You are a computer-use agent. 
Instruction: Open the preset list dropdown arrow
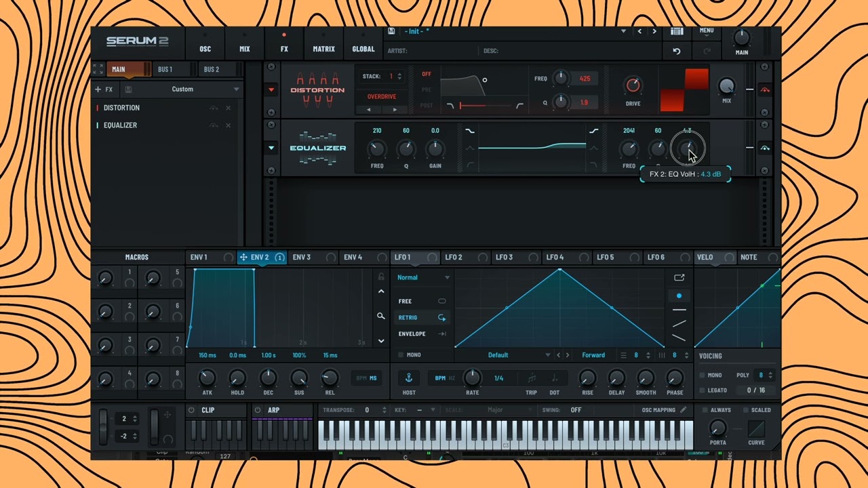[623, 31]
